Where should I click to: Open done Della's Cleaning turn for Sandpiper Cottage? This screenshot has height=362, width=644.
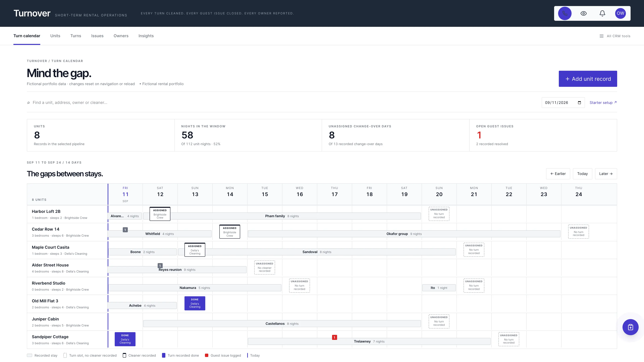pyautogui.click(x=125, y=339)
